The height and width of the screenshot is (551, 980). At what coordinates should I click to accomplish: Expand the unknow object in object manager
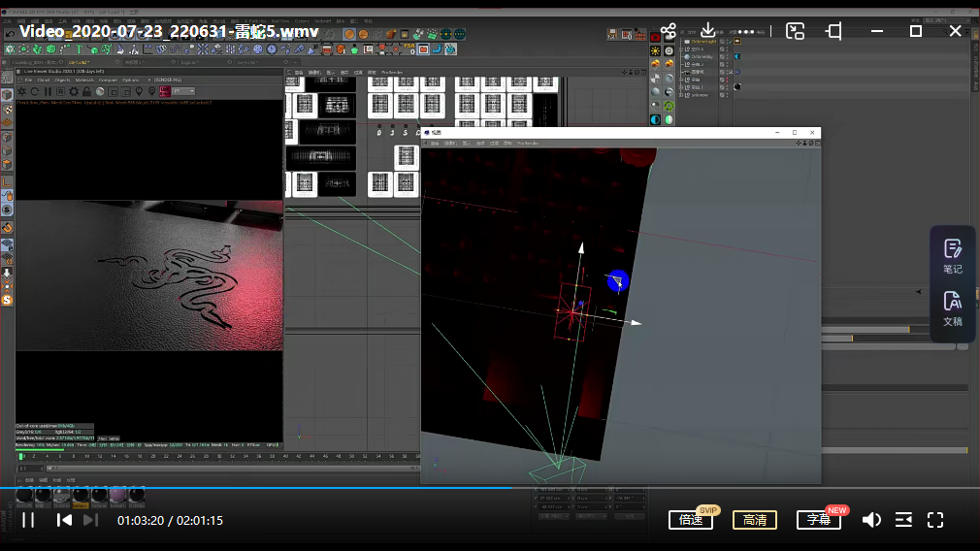pyautogui.click(x=681, y=95)
